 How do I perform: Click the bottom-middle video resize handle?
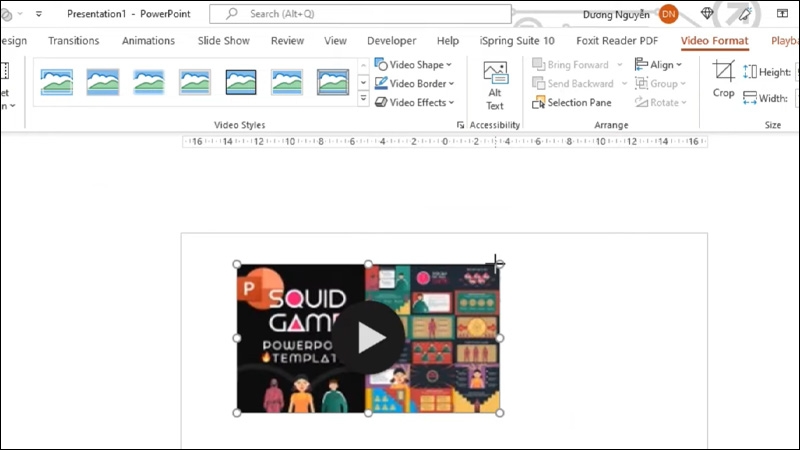click(368, 413)
